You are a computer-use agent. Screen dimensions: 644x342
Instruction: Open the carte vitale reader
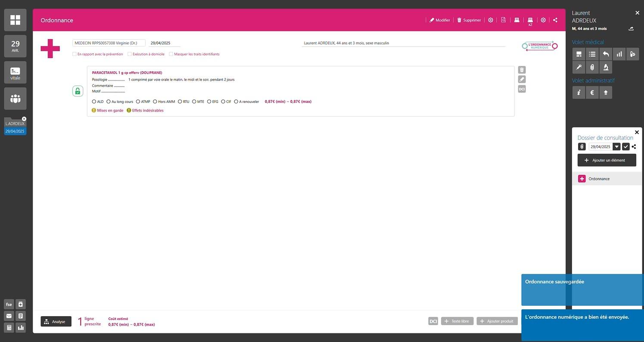tap(15, 72)
